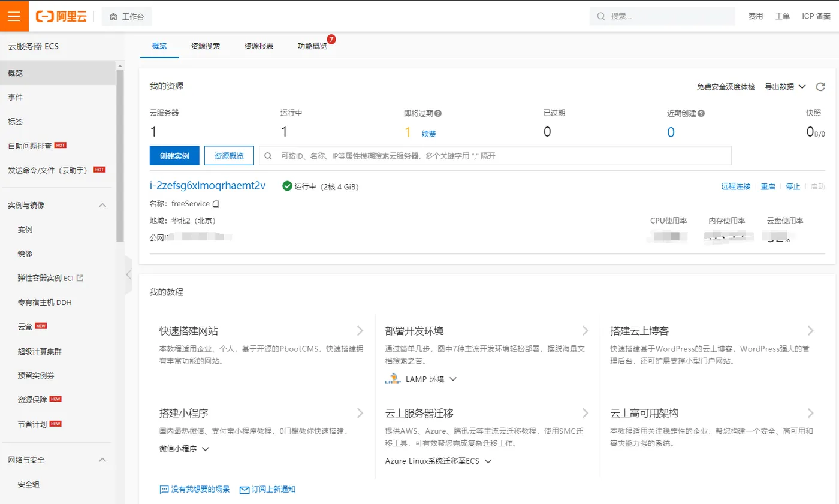Click the 停止 link
Image resolution: width=839 pixels, height=504 pixels.
pos(793,186)
